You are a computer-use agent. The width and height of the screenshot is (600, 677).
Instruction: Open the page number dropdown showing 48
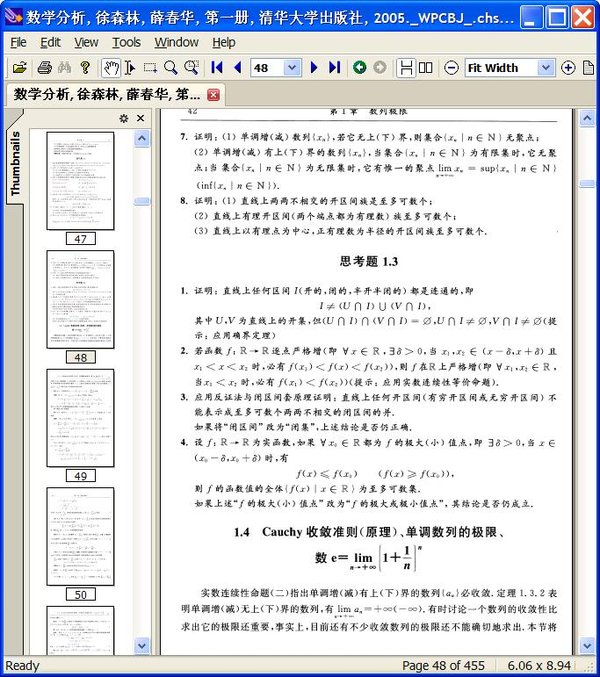click(x=292, y=68)
